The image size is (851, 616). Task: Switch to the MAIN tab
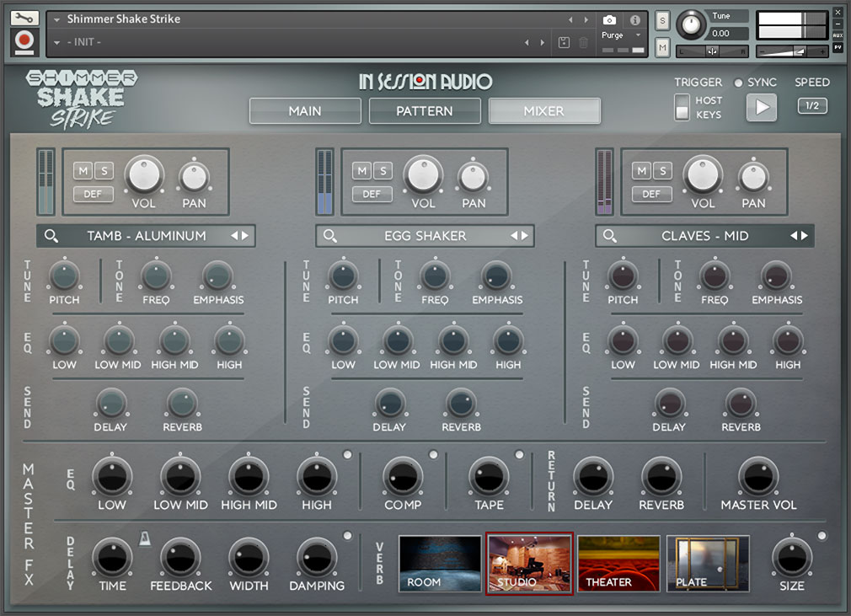coord(304,110)
